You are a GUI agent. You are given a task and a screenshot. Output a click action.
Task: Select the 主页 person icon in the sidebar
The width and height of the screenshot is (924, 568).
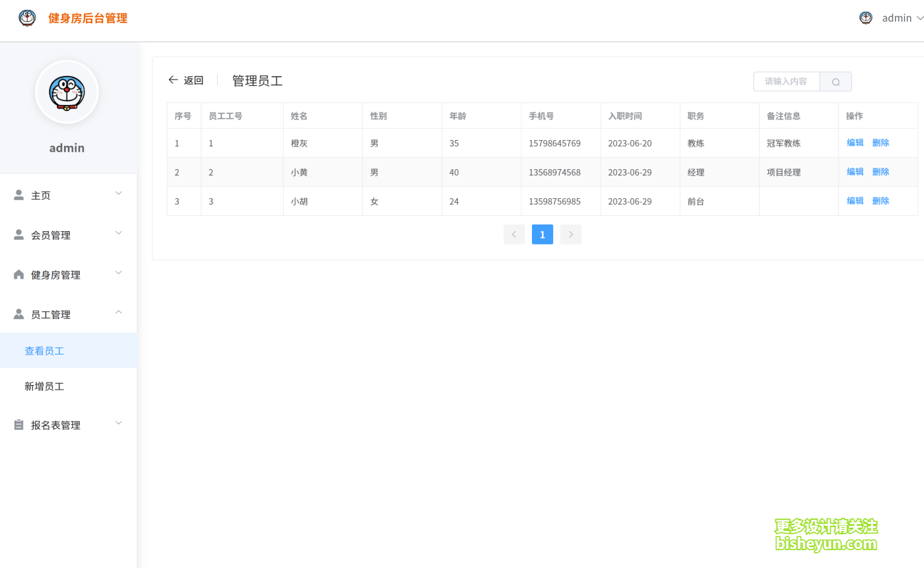point(18,194)
